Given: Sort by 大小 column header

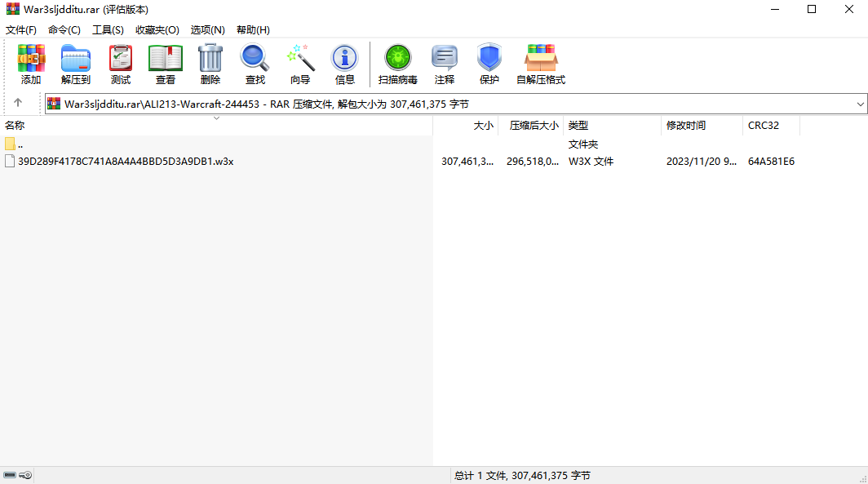Looking at the screenshot, I should 466,126.
